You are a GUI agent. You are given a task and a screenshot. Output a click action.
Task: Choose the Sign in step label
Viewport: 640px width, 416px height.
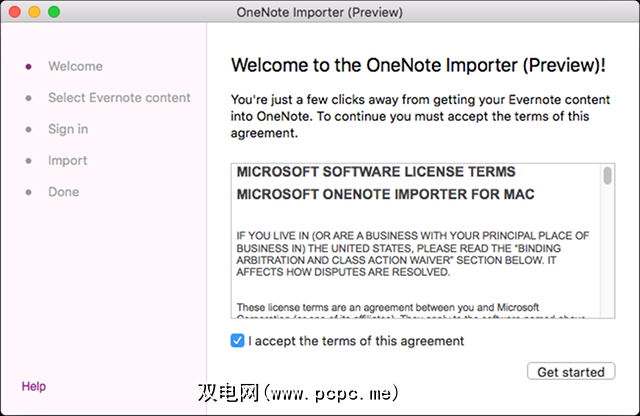pos(68,129)
